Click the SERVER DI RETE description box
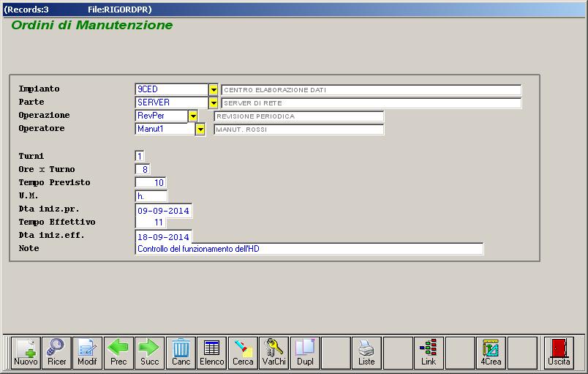Viewport: 588px width, 374px height. tap(372, 103)
